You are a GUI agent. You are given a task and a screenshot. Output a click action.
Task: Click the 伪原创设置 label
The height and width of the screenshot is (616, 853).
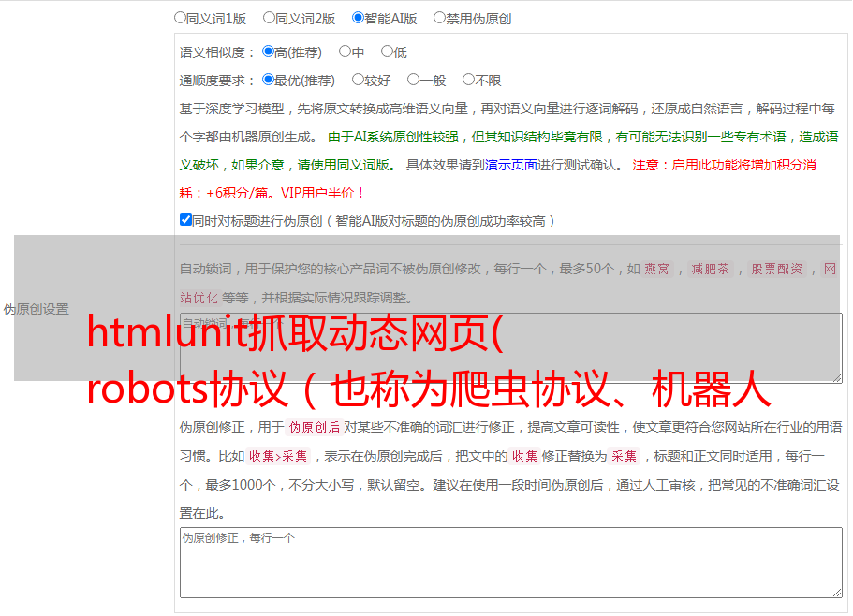[36, 309]
